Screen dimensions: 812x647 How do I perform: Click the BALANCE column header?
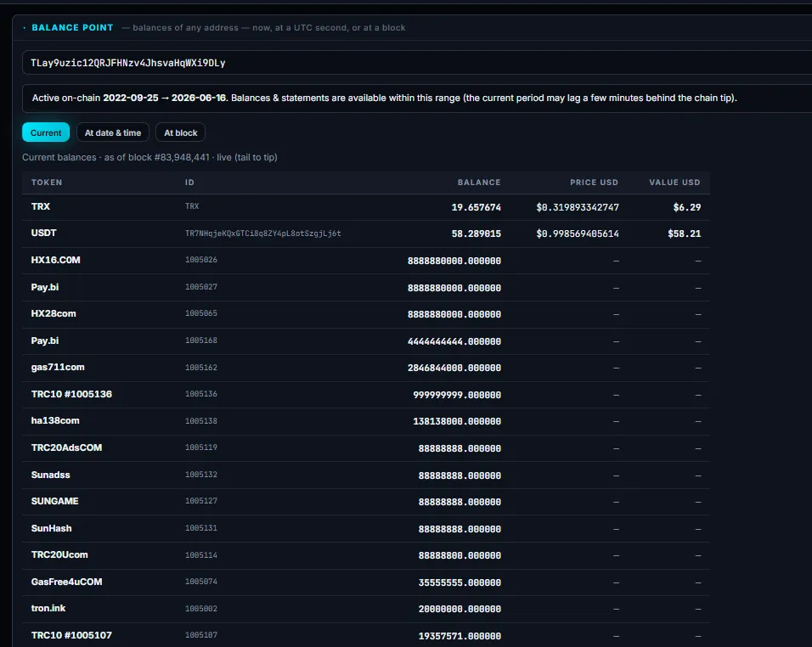(479, 183)
